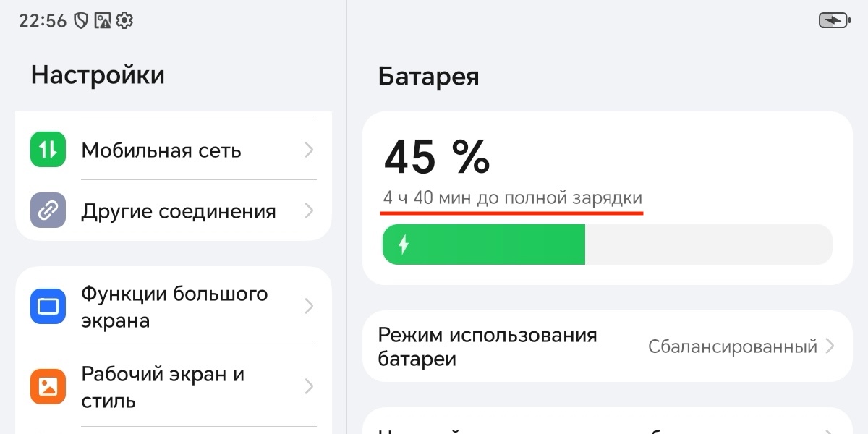Tap the time to full charge text

coord(512,197)
